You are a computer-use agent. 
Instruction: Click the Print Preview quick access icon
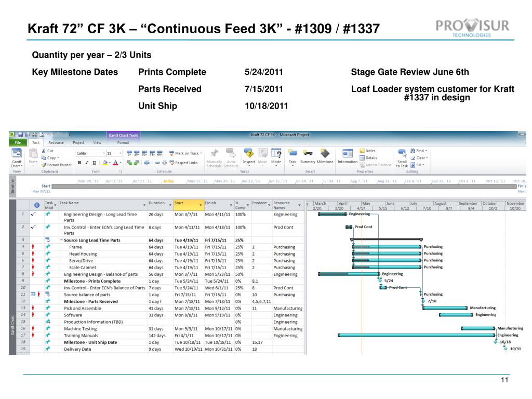coord(42,135)
